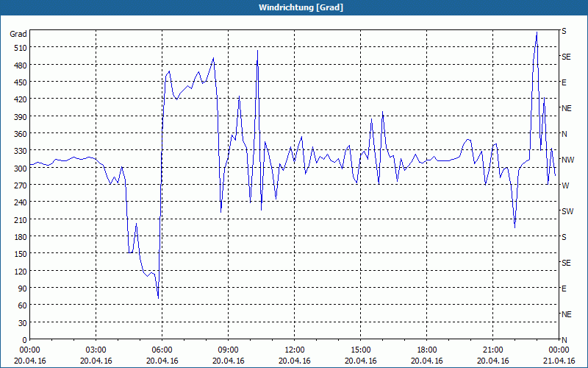
Task: Select the SE compass label level with 120
Action: [566, 263]
